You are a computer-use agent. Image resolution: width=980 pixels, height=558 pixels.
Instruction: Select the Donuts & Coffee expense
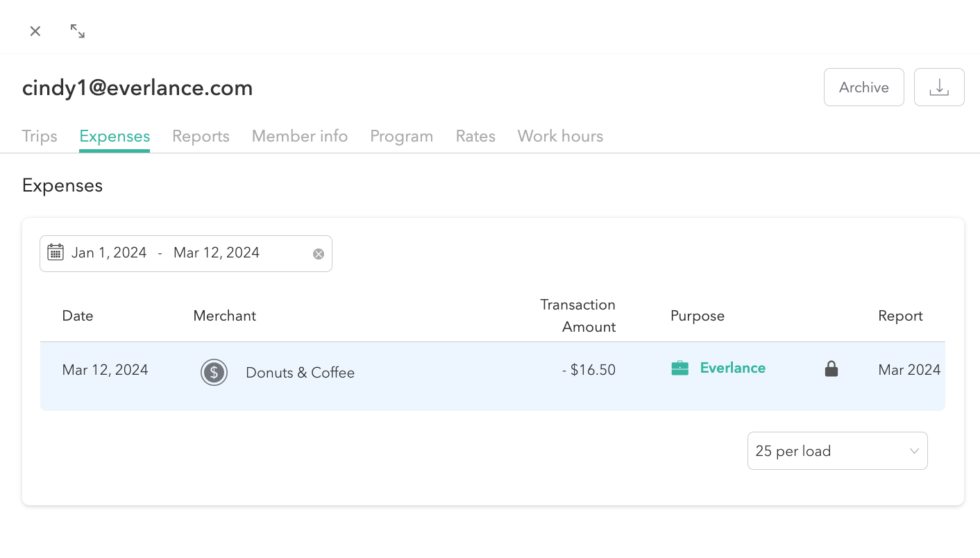coord(300,373)
